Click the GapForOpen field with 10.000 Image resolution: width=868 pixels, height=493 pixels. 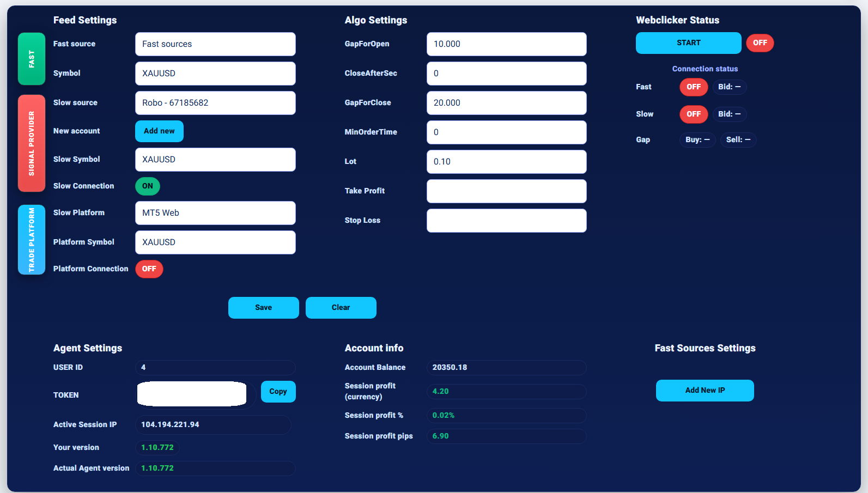pos(507,44)
